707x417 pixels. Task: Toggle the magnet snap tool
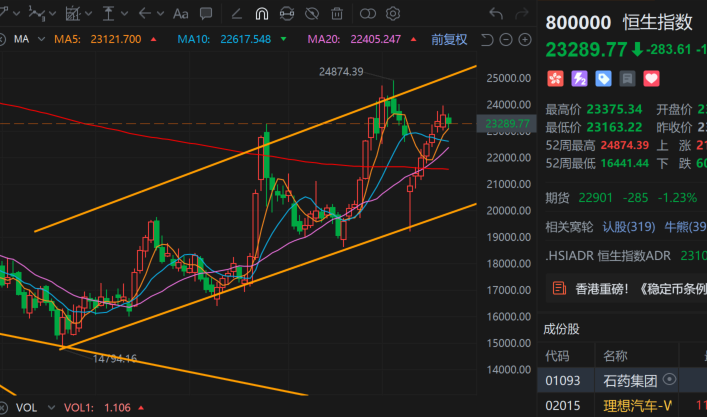(x=261, y=14)
